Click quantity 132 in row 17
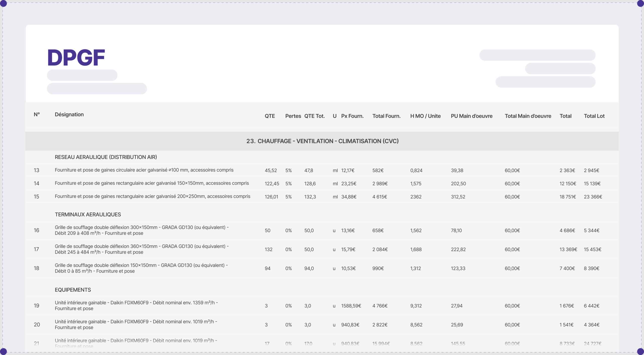The height and width of the screenshot is (355, 644). 268,249
